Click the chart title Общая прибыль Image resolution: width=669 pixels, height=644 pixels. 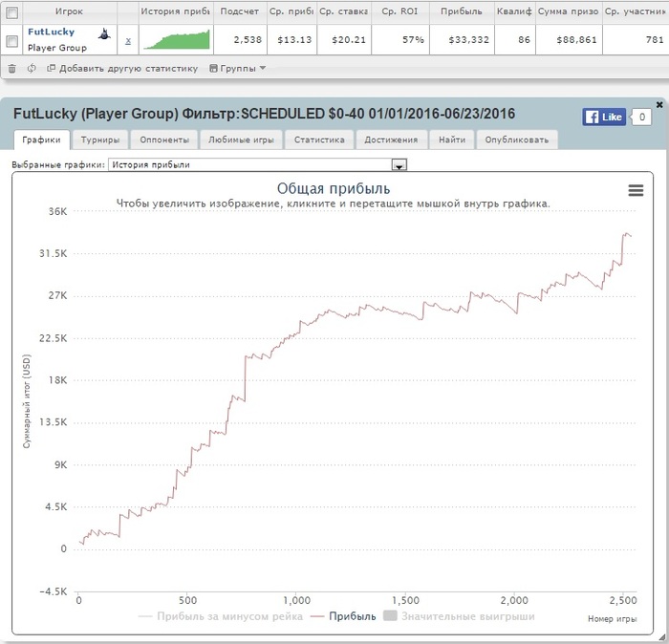[x=334, y=188]
